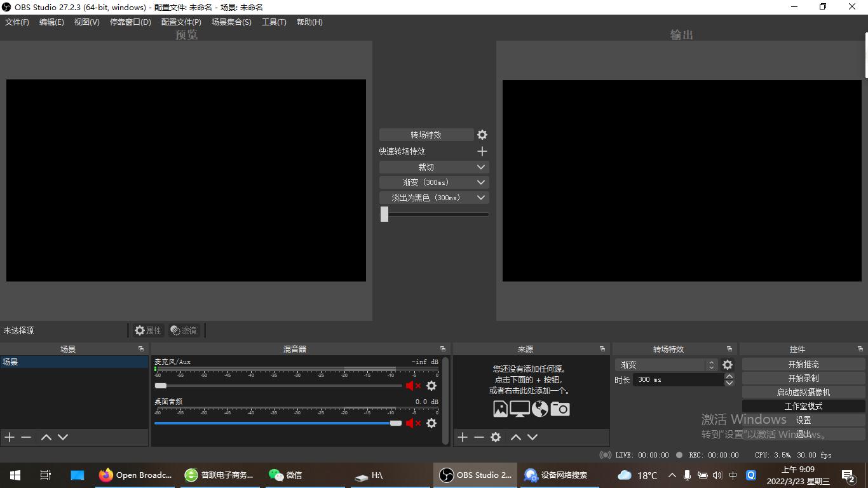Screen dimensions: 868x488
Task: Expand the 裁切 quick transition dropdown
Action: 481,167
